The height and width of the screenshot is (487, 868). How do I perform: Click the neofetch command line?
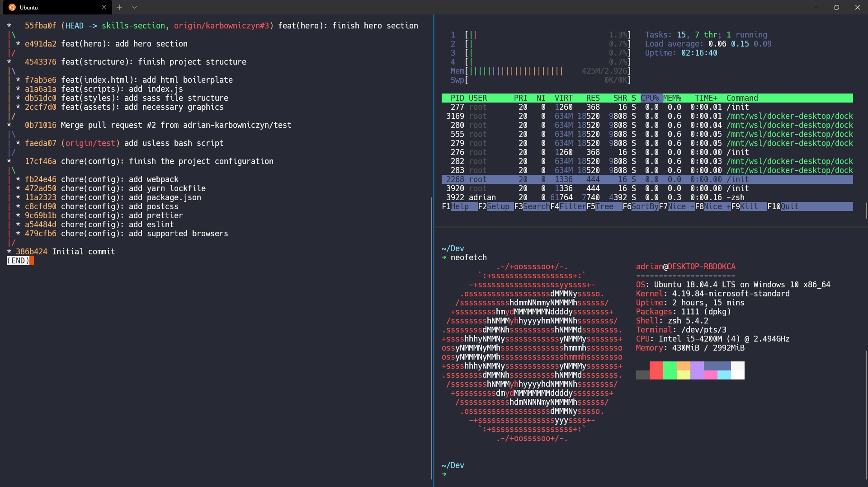click(x=464, y=258)
